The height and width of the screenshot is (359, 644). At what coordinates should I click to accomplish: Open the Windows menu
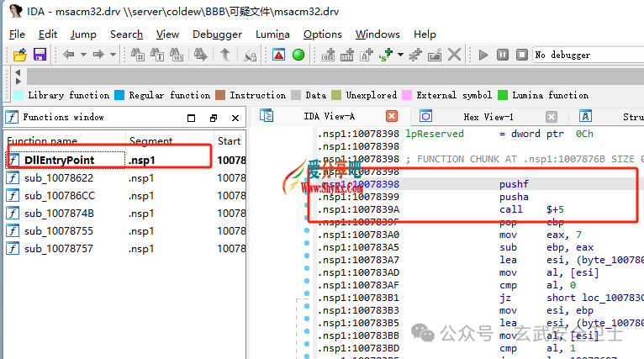click(x=377, y=34)
